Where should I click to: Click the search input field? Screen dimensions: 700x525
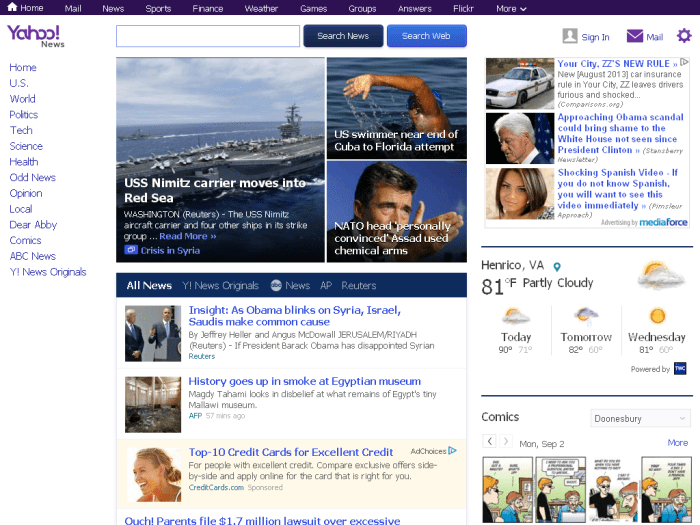pyautogui.click(x=208, y=36)
